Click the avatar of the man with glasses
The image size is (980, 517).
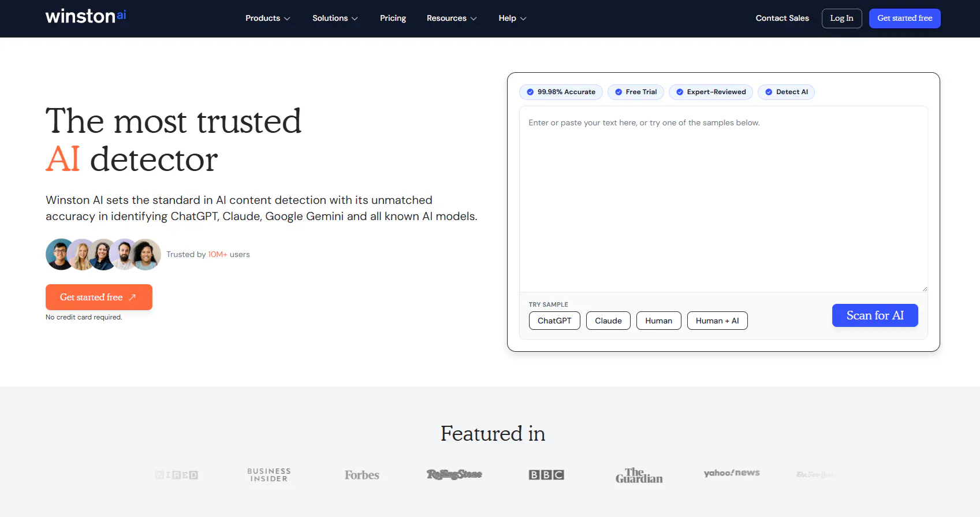click(x=60, y=254)
